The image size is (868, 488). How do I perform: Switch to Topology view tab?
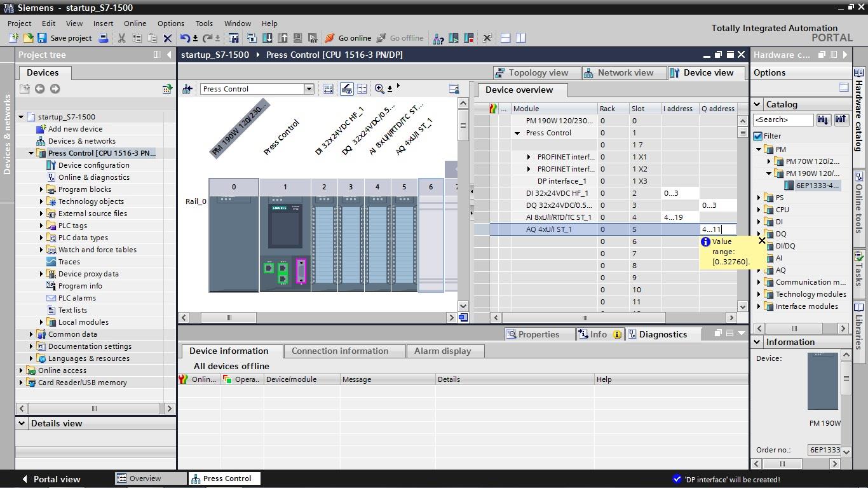(x=536, y=72)
